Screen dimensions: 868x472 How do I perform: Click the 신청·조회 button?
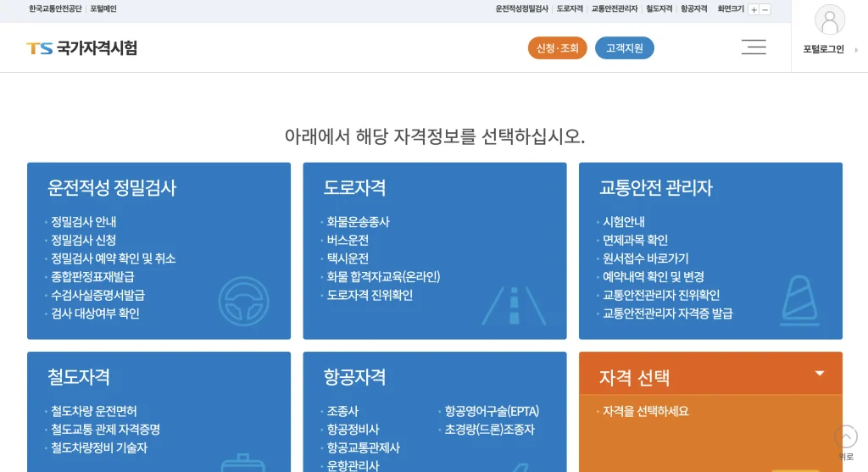(x=557, y=48)
